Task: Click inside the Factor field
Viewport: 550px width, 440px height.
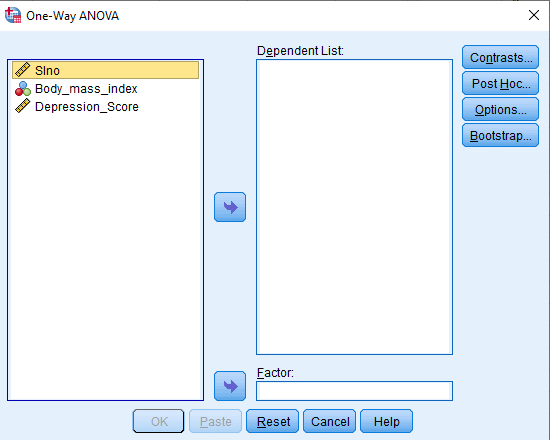Action: tap(354, 391)
